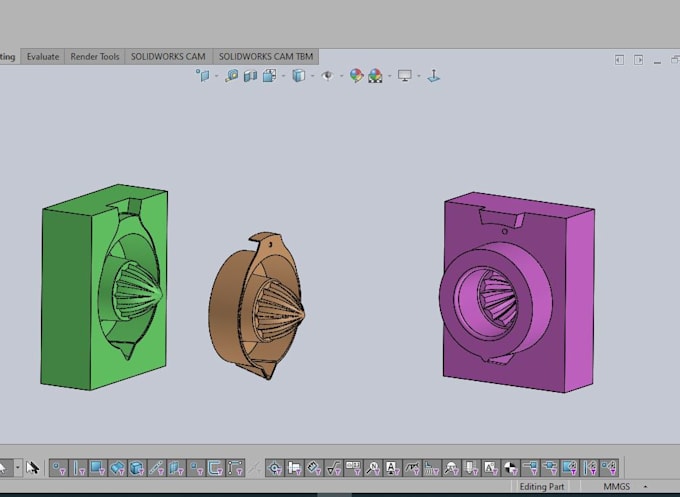Click the center of mass filter icon

tap(510, 468)
